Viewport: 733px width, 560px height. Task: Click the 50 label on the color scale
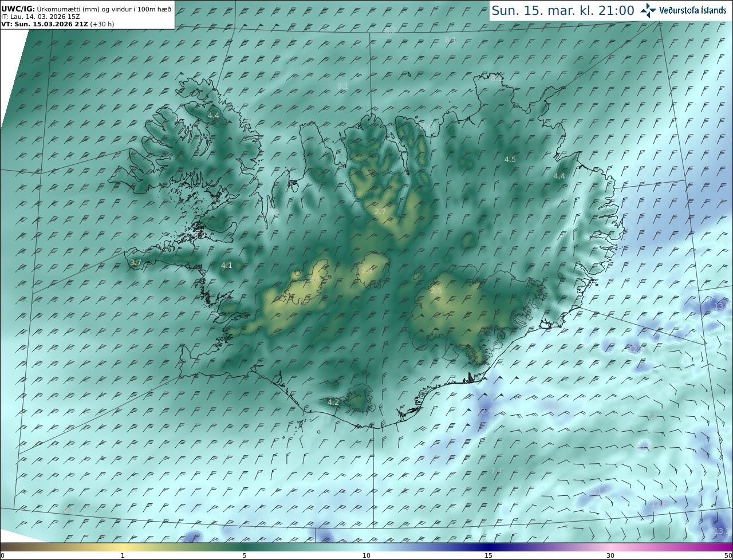pyautogui.click(x=728, y=555)
